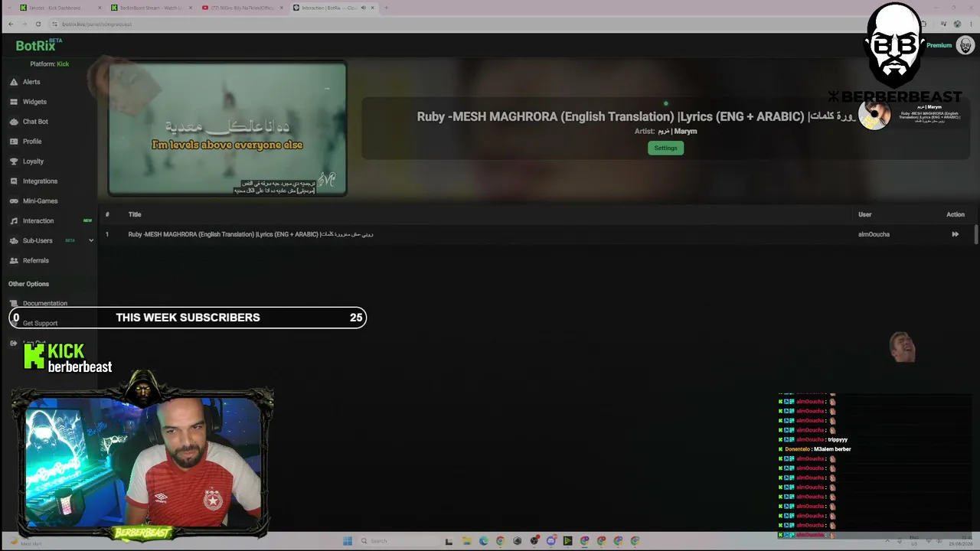Viewport: 980px width, 551px height.
Task: Click the Platform: Kick label
Action: point(49,64)
